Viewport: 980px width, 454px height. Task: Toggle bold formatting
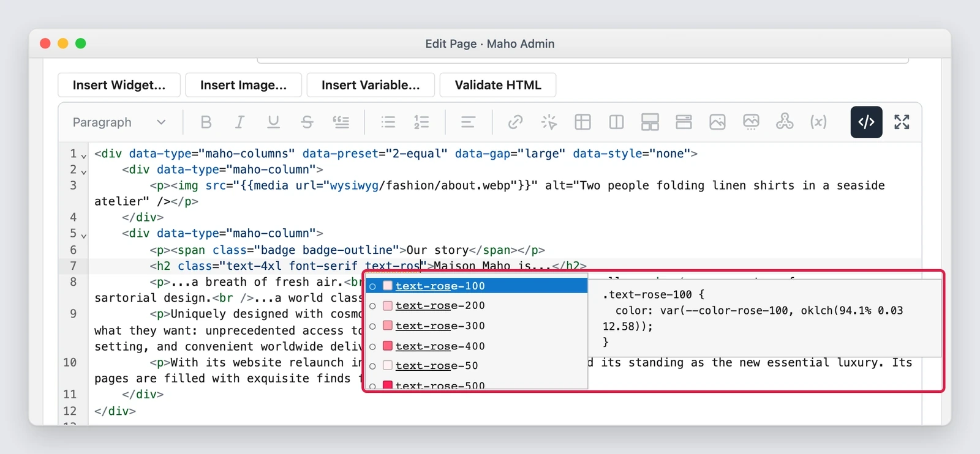point(206,122)
